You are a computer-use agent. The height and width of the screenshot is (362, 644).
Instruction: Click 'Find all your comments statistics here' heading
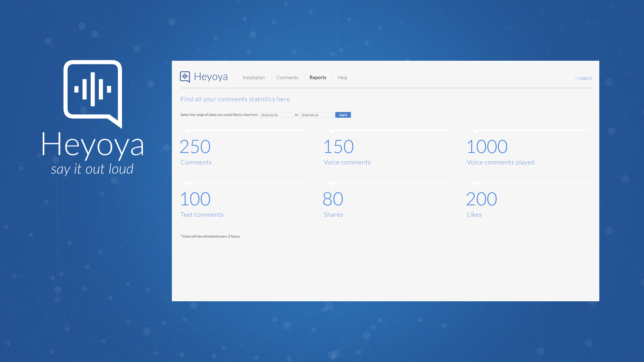[x=235, y=99]
